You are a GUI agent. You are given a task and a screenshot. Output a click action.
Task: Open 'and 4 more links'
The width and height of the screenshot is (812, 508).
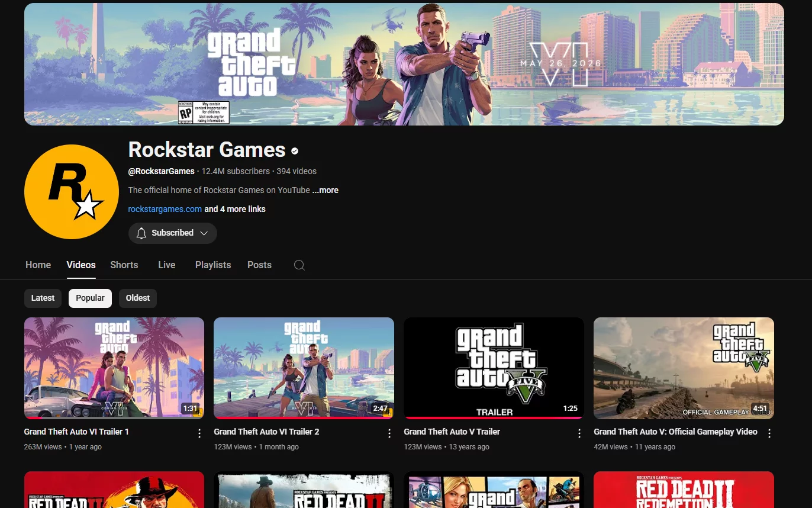[x=235, y=209]
